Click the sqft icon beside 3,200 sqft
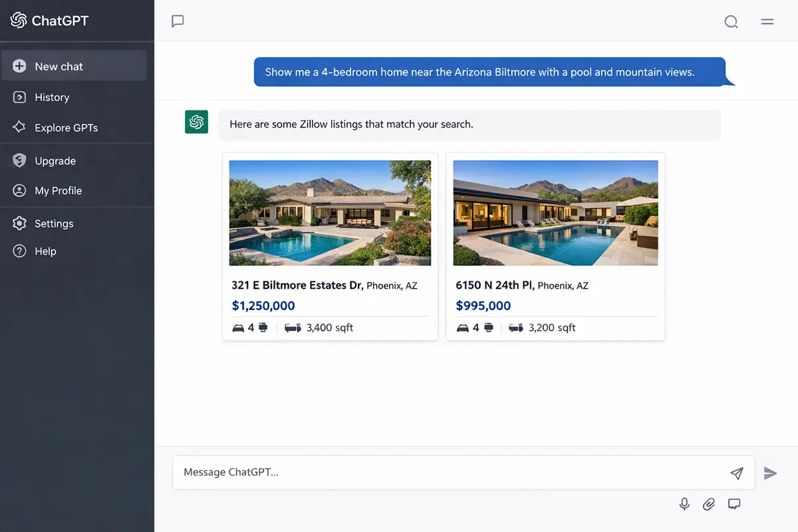Viewport: 798px width, 532px height. coord(516,328)
